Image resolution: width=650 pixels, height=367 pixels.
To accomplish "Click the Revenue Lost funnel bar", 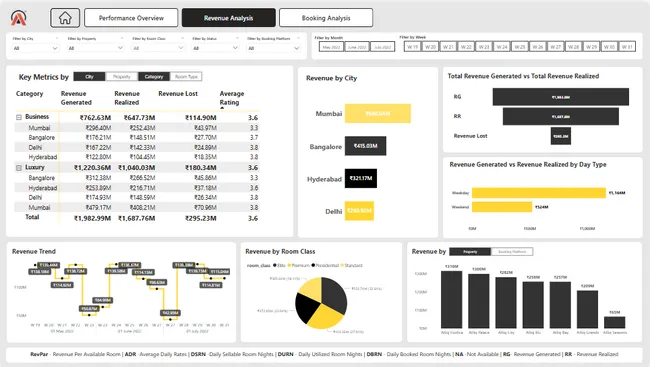I will (x=560, y=136).
